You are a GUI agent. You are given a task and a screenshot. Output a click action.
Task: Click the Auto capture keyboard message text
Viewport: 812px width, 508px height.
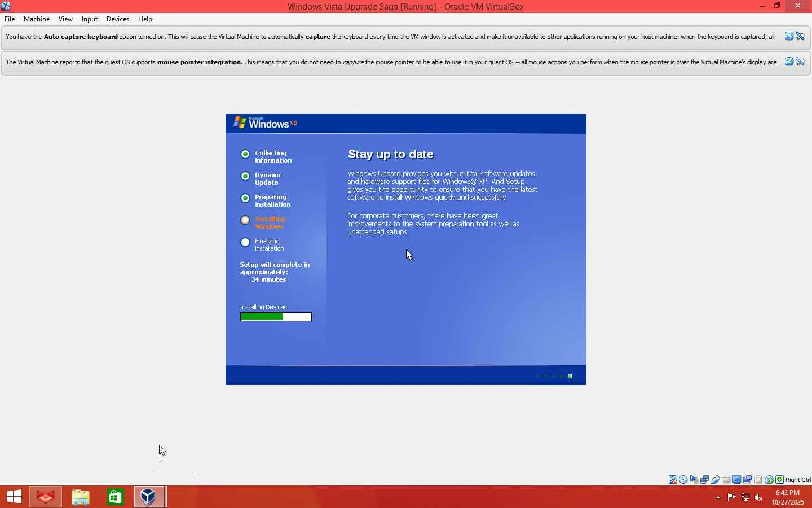390,37
